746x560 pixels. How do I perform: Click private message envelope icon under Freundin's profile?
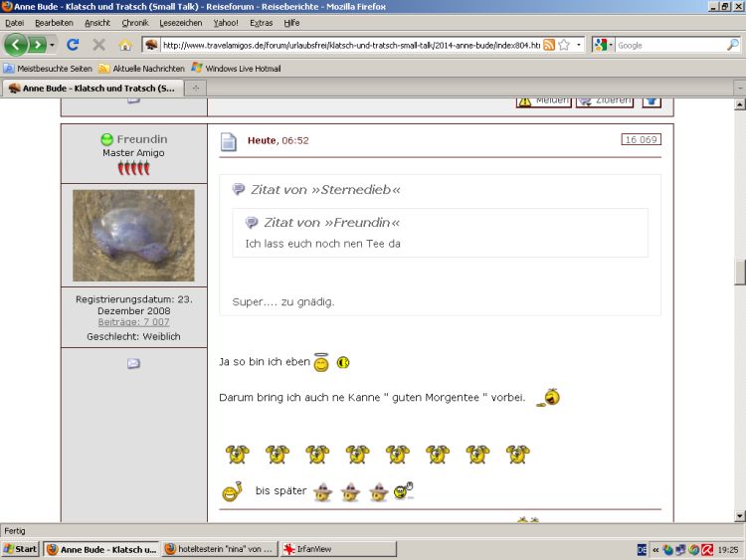[133, 364]
